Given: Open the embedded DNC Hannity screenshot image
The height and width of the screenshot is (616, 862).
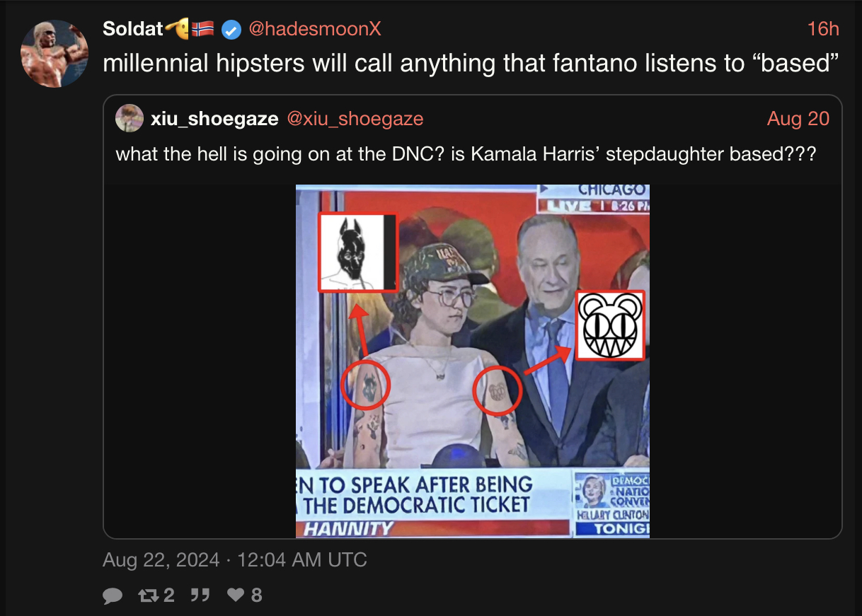Looking at the screenshot, I should pyautogui.click(x=473, y=361).
